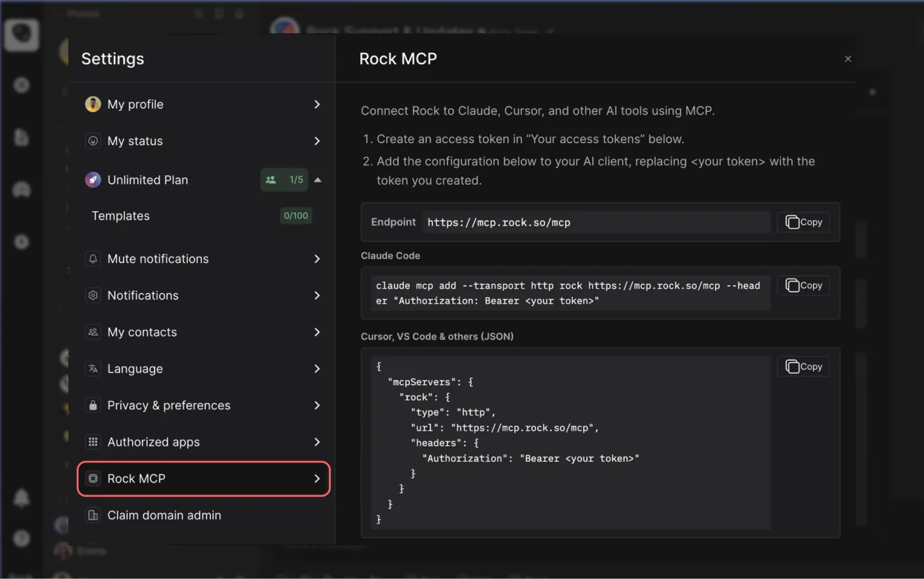Open Language settings
This screenshot has height=579, width=924.
203,369
